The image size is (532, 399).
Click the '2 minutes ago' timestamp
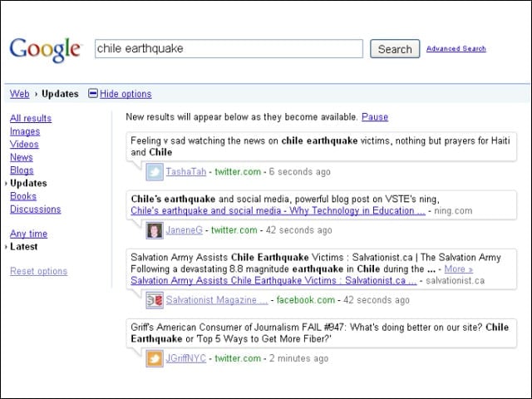coord(299,358)
